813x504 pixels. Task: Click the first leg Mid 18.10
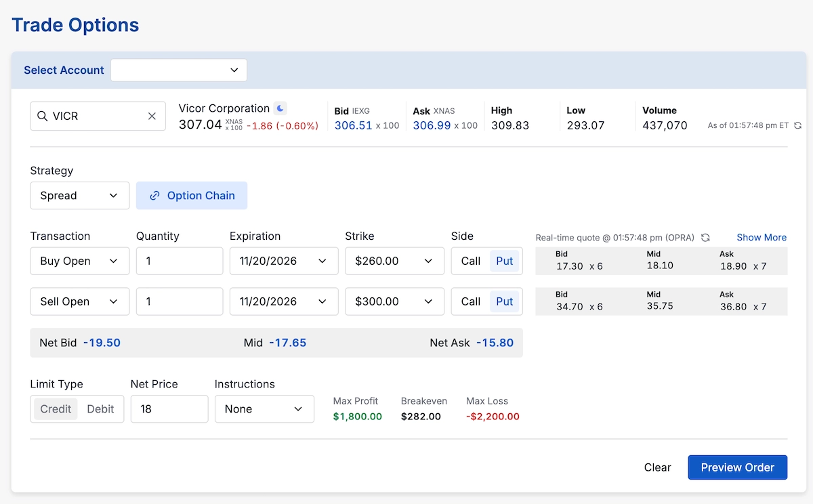(x=660, y=266)
